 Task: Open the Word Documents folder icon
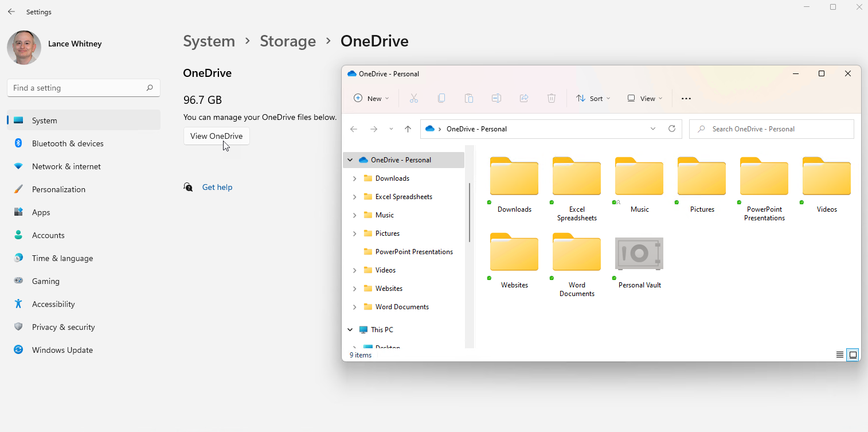577,252
